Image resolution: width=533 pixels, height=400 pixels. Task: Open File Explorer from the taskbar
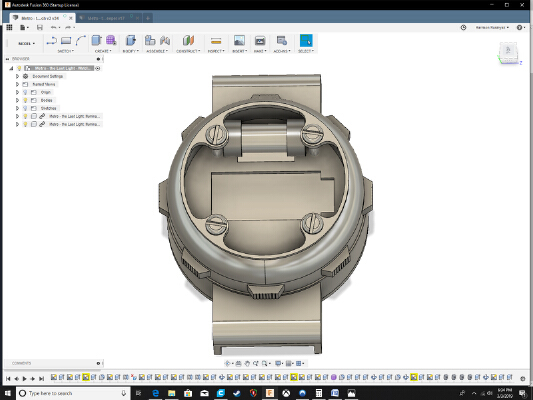(x=172, y=393)
